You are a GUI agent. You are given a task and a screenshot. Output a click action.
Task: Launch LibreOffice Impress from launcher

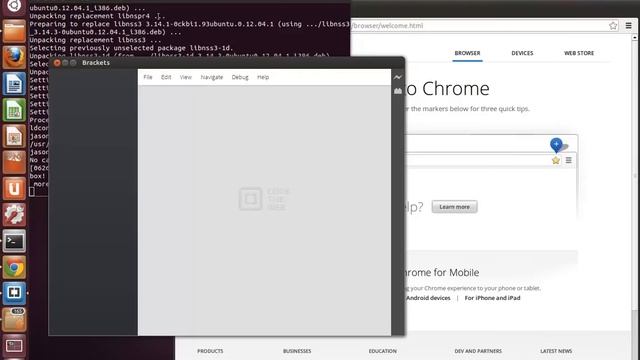point(14,136)
